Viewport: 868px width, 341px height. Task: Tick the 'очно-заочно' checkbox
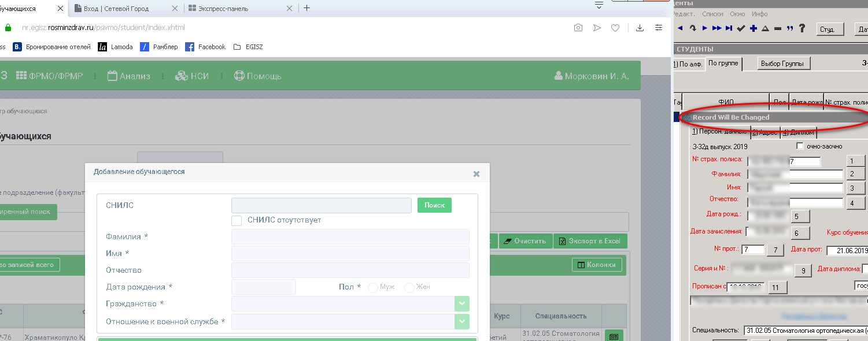tap(800, 146)
